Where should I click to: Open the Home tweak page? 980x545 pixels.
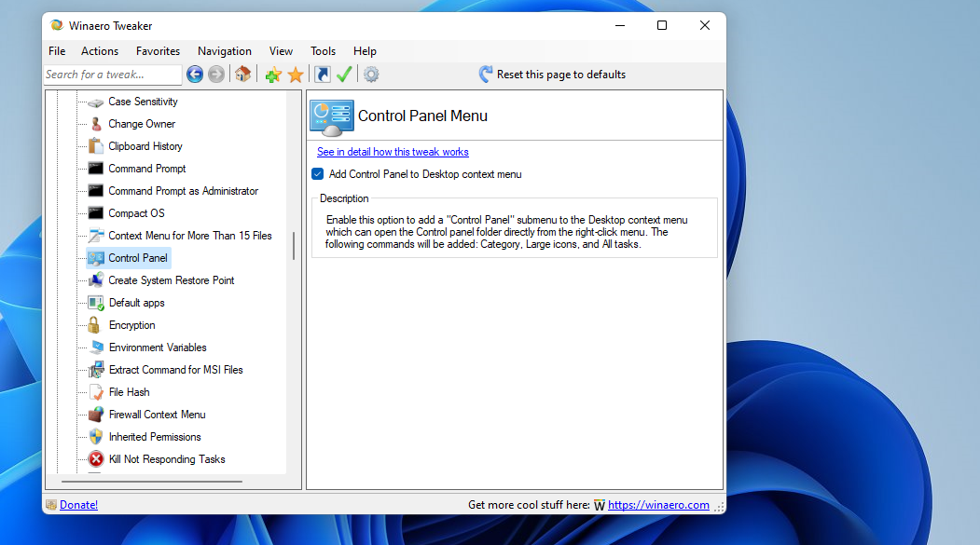pyautogui.click(x=243, y=74)
